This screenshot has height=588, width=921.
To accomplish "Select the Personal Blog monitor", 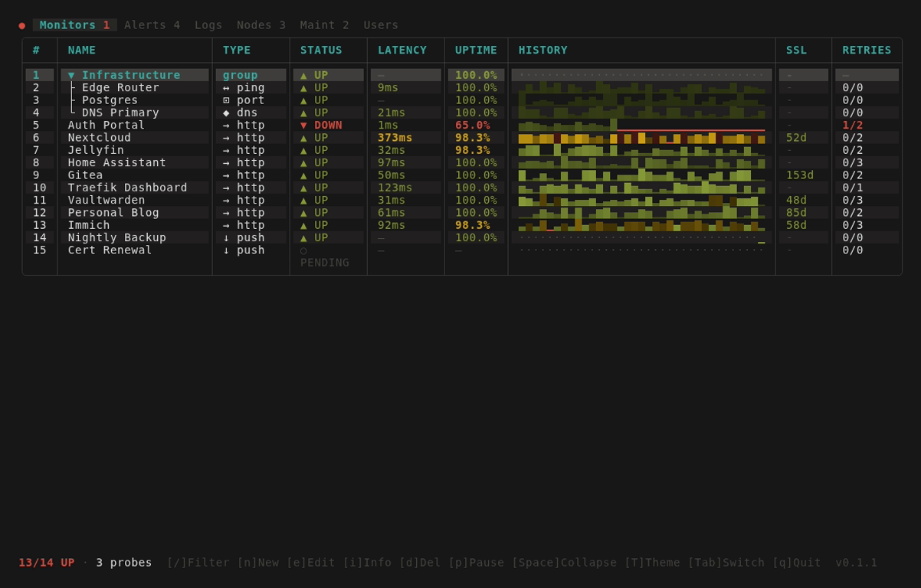I will click(x=462, y=213).
